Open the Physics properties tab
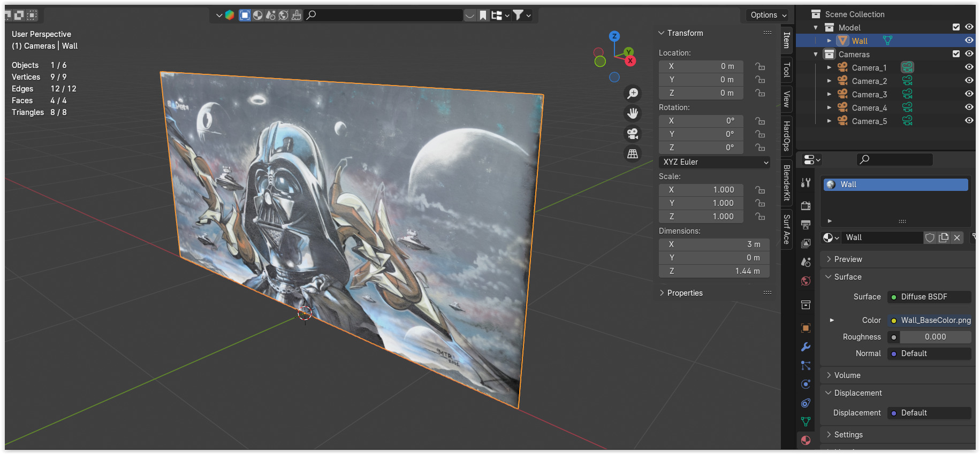 tap(806, 384)
